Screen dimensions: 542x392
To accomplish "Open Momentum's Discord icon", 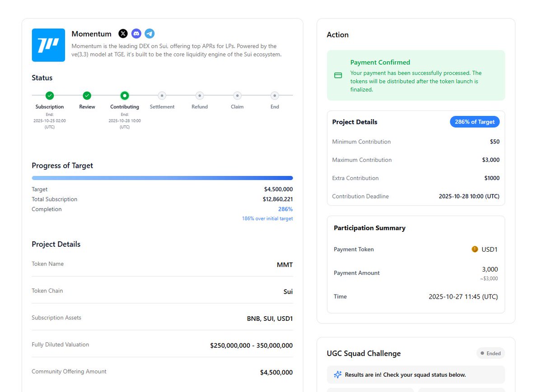I will [136, 33].
